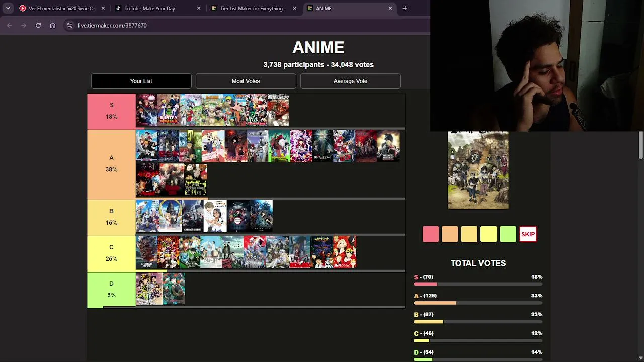This screenshot has width=644, height=362.
Task: Click the Fullmetal Alchemist poster in A tier
Action: (x=388, y=146)
